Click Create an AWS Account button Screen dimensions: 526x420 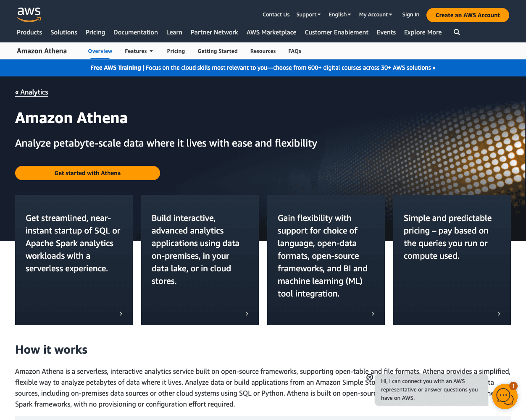pos(468,15)
